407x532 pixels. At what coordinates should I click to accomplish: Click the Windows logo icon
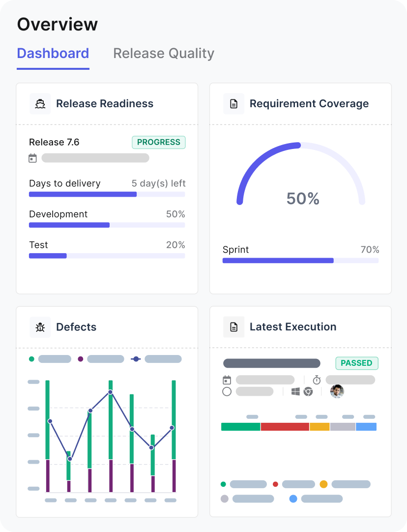coord(295,391)
